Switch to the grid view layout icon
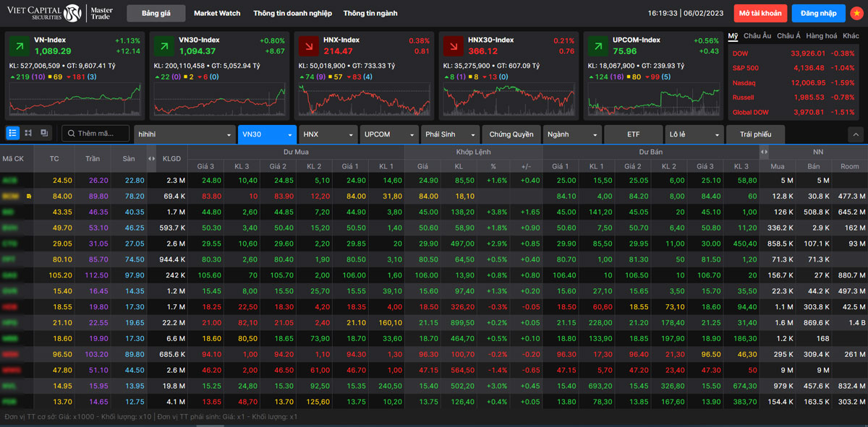This screenshot has width=868, height=427. point(28,133)
